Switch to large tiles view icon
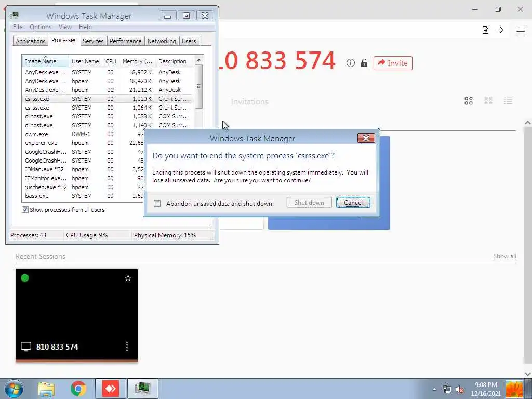Viewport: 532px width, 399px height. click(469, 101)
